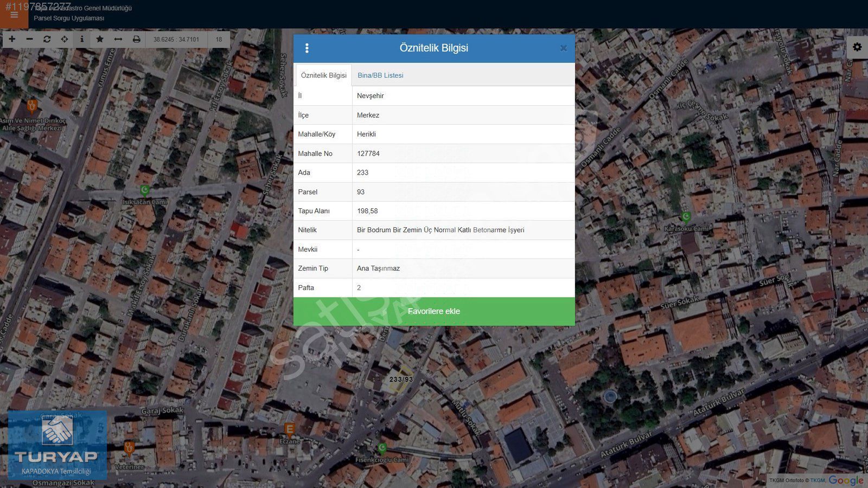868x488 pixels.
Task: Switch to the Bina/BB Listesi tab
Action: pyautogui.click(x=380, y=75)
